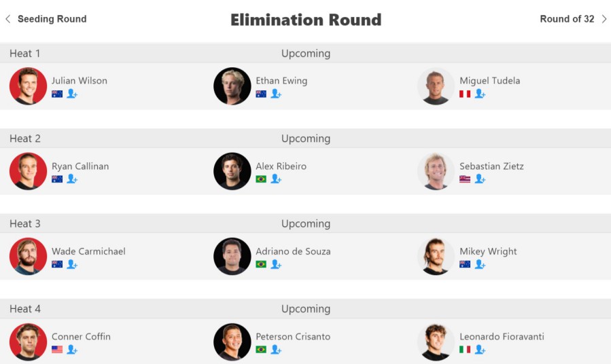Go back using the left chevron arrow
The height and width of the screenshot is (364, 611).
point(7,19)
